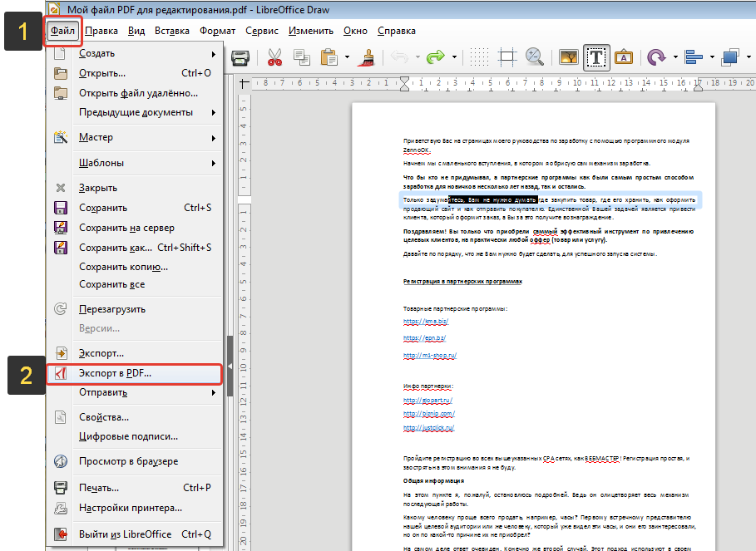Open the "Вставка" menu
Viewport: 756px width, 551px height.
point(171,31)
